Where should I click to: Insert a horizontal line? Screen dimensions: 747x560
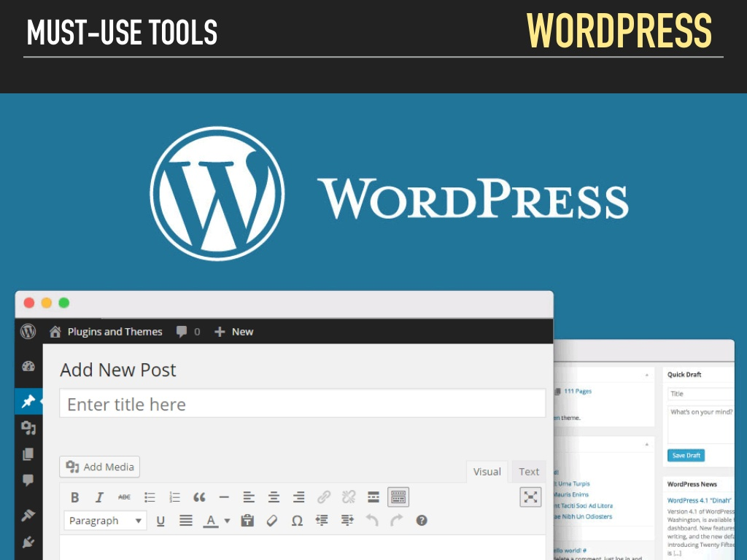coord(224,497)
